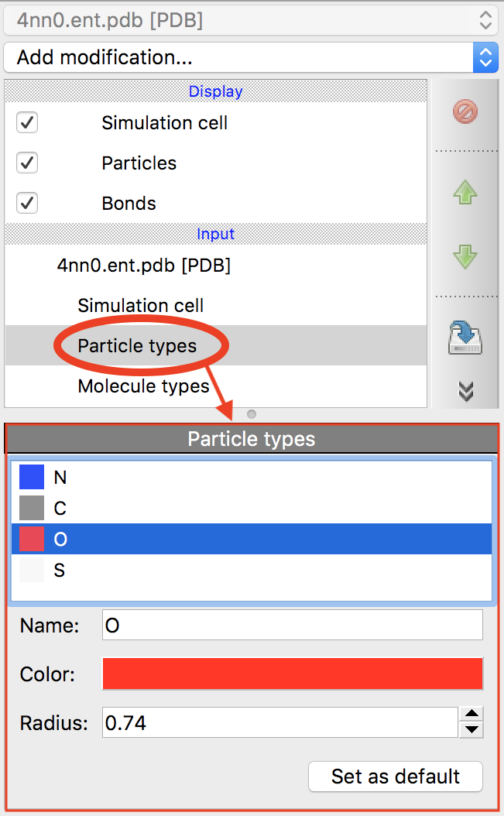Select the blue N particle type
The image size is (504, 816).
[59, 477]
